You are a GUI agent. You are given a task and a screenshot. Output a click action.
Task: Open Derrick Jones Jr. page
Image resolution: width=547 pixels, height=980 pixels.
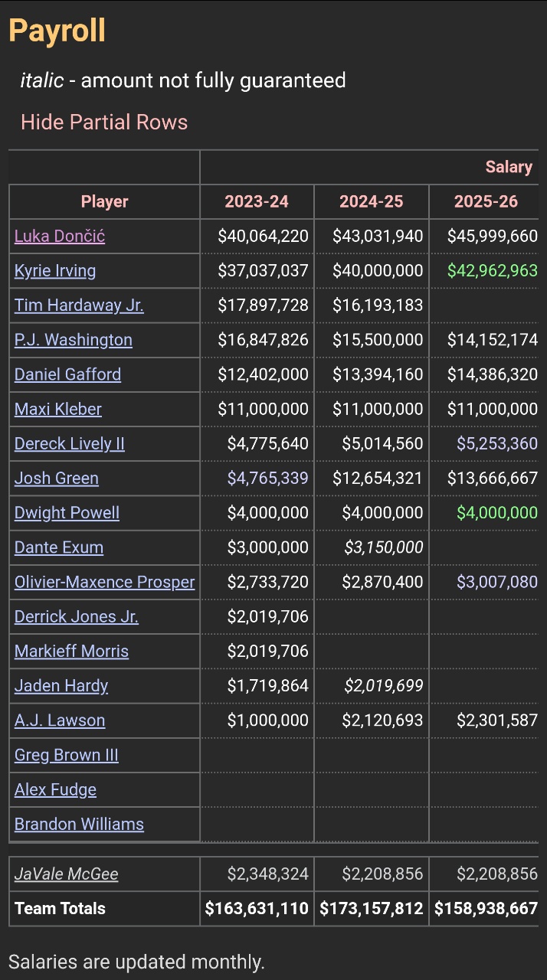click(x=77, y=616)
